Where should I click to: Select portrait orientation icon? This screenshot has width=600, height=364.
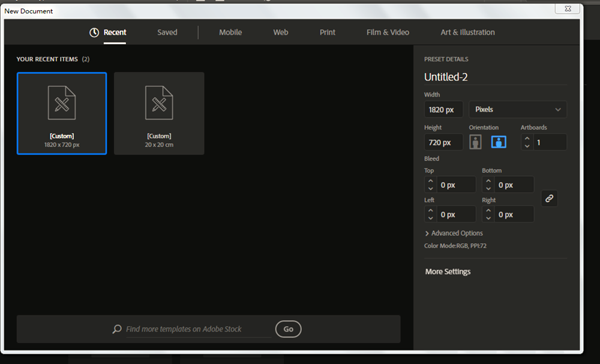[x=475, y=142]
